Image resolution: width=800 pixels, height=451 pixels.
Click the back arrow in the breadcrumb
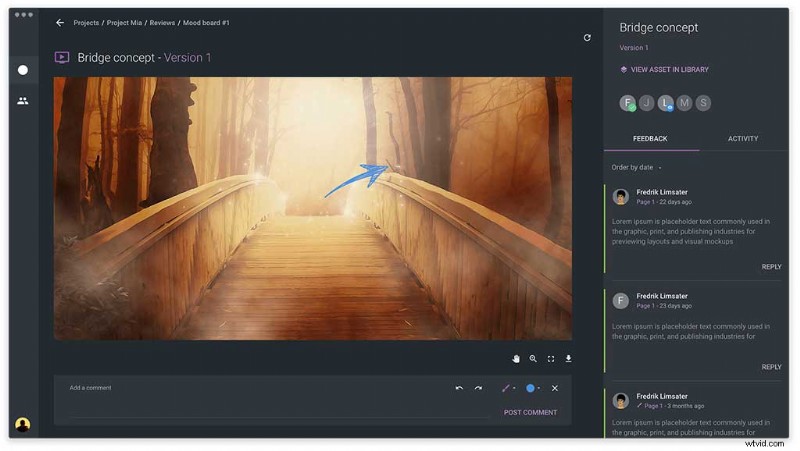(x=60, y=22)
